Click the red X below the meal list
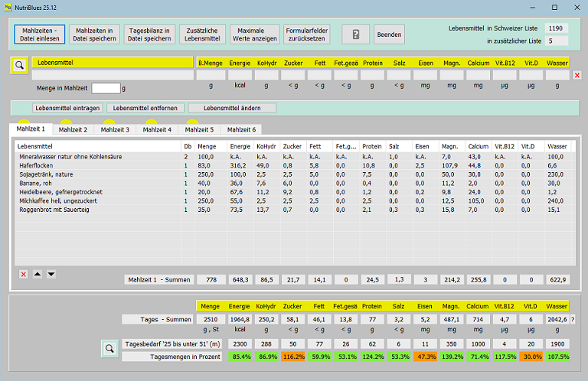The image size is (588, 381). (23, 274)
